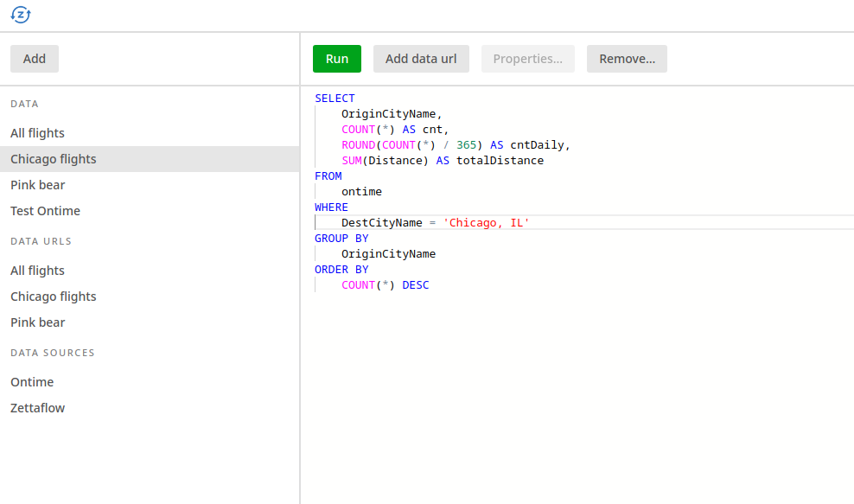Click the disabled Properties button
Screen dimensions: 854x504
click(x=527, y=58)
